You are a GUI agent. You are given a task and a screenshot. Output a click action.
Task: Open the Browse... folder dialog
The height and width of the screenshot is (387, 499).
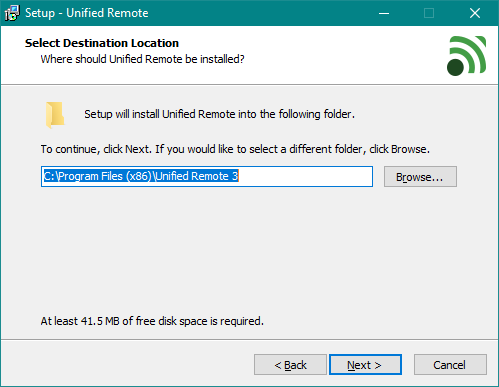point(420,177)
